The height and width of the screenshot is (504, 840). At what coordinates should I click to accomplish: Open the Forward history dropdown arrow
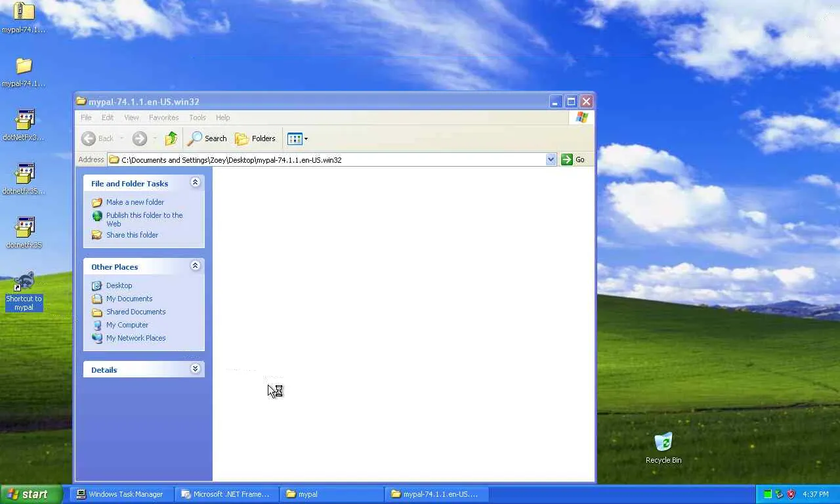(x=155, y=138)
